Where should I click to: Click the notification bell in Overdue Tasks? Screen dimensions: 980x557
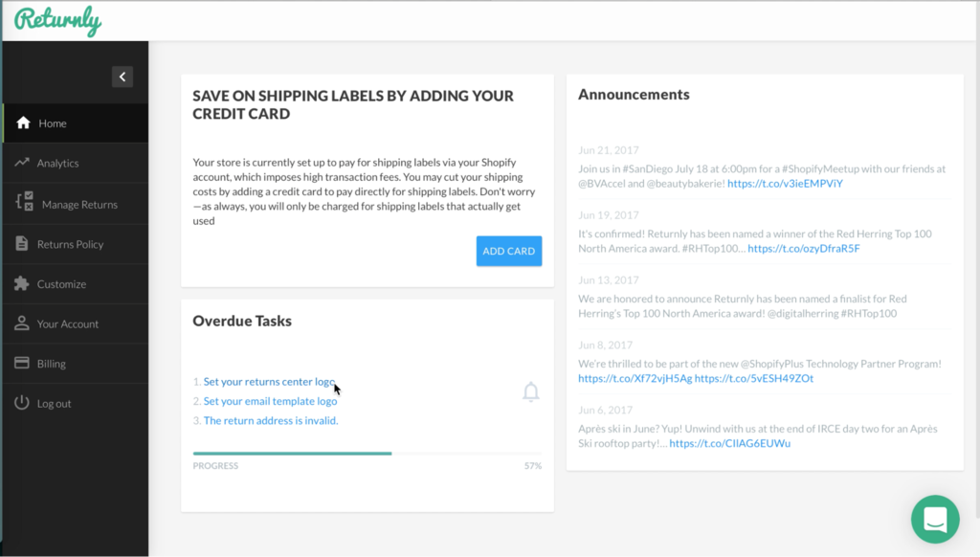click(x=530, y=391)
